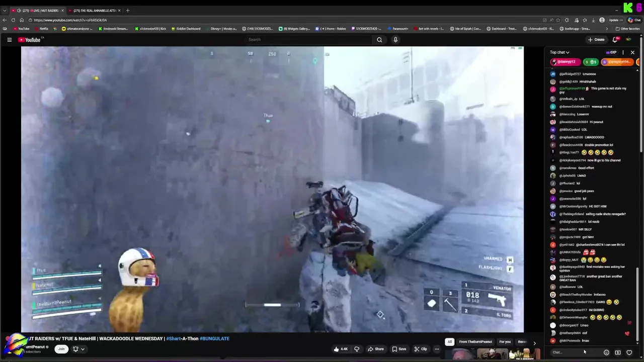Create a Clip of the stream
This screenshot has width=644, height=362.
(x=421, y=349)
